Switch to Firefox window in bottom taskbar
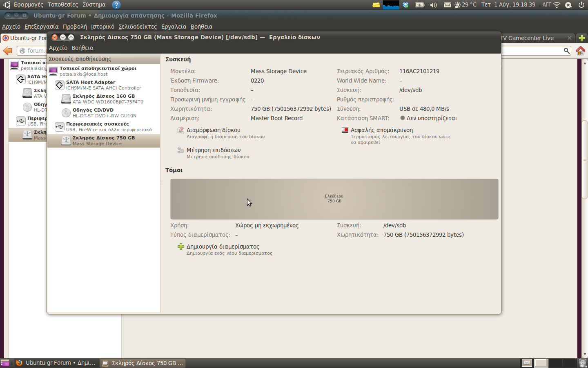The width and height of the screenshot is (588, 368). (56, 363)
